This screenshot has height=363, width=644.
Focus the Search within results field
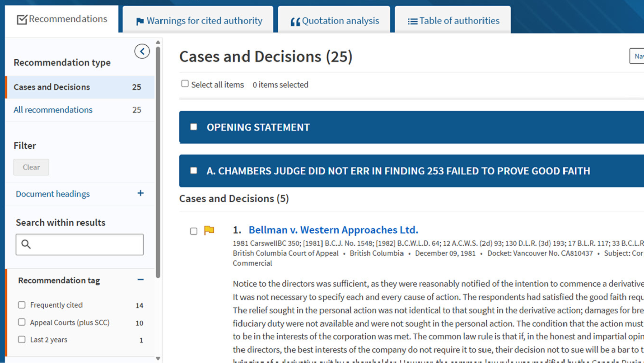[x=87, y=244]
